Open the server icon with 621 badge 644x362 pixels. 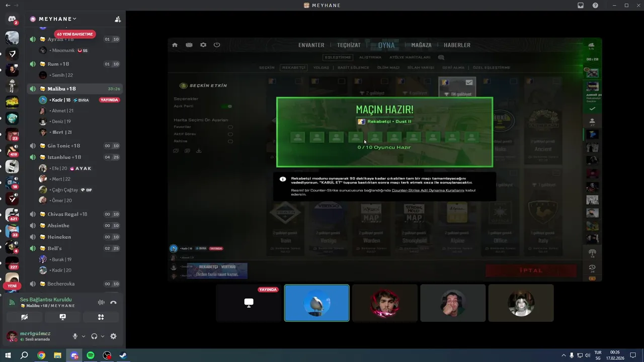click(x=12, y=215)
